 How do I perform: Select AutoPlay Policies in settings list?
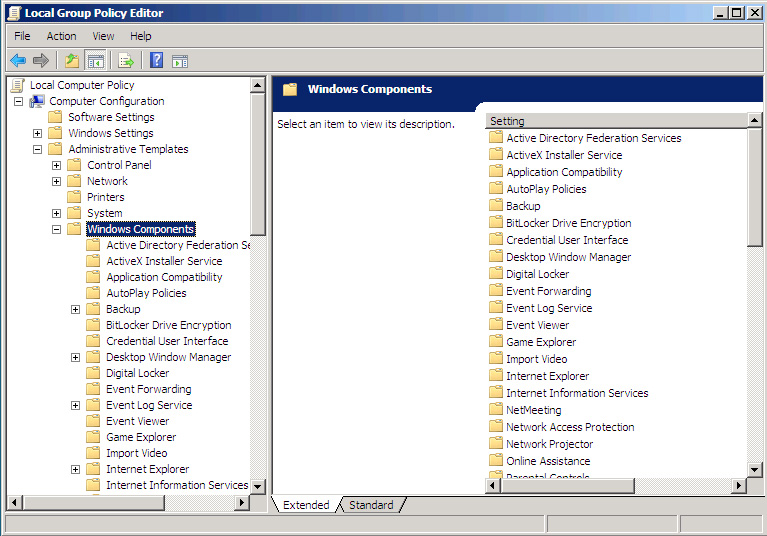546,189
